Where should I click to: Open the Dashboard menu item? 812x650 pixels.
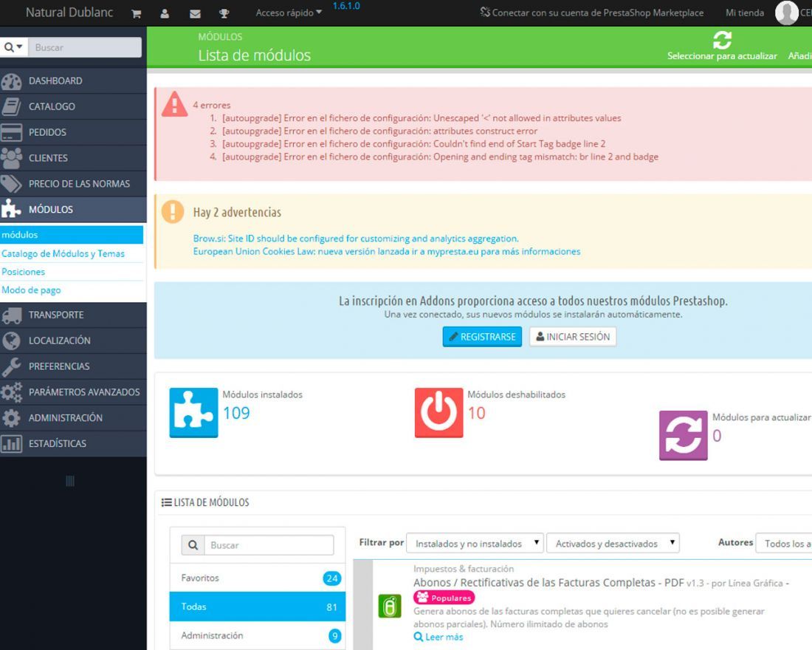73,81
